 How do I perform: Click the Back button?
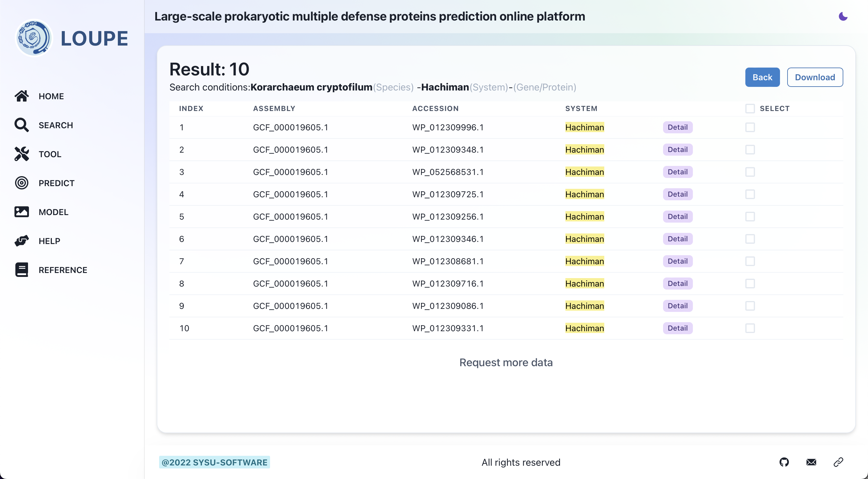point(762,77)
